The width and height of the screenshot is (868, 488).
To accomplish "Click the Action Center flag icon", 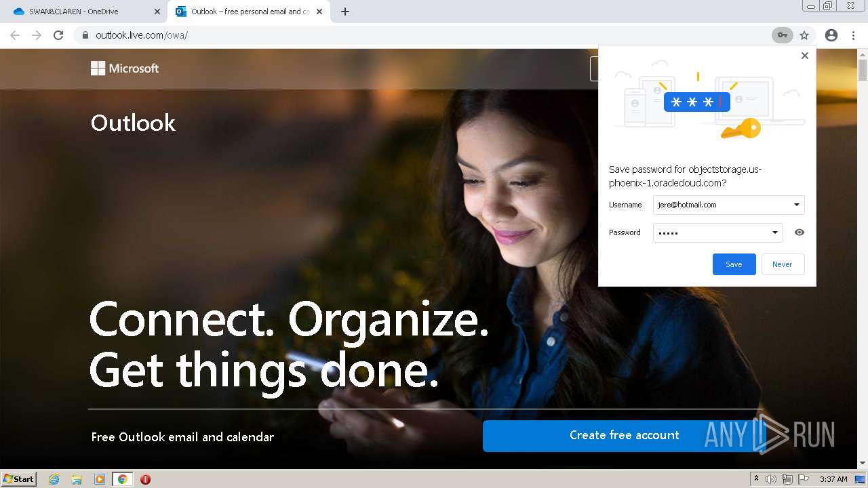I will pos(804,479).
